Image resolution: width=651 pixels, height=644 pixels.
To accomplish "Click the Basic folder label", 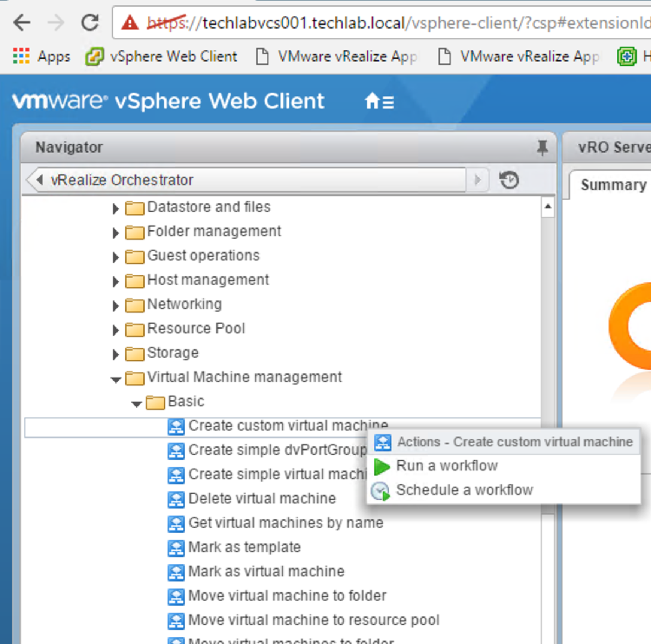I will coord(186,402).
